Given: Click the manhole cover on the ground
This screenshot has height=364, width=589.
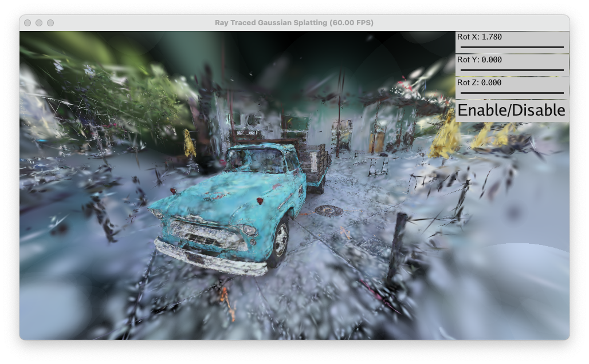Looking at the screenshot, I should coord(329,211).
